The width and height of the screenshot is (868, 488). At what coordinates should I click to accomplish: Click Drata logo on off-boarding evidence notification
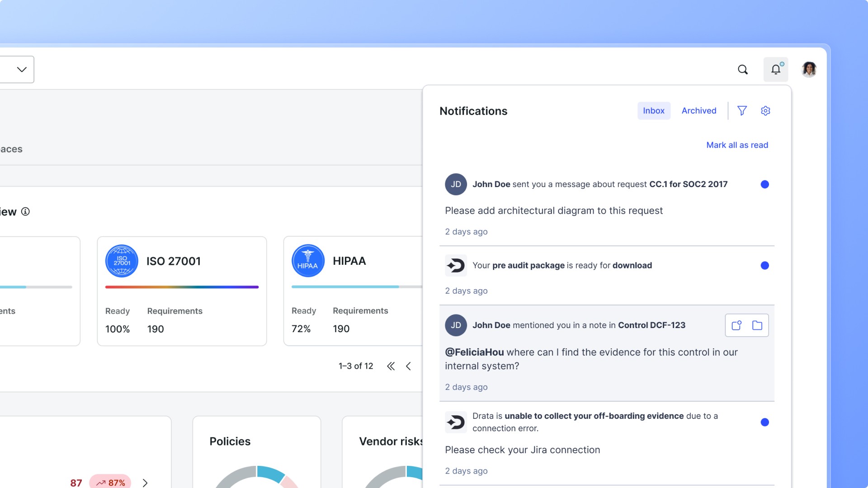point(456,422)
